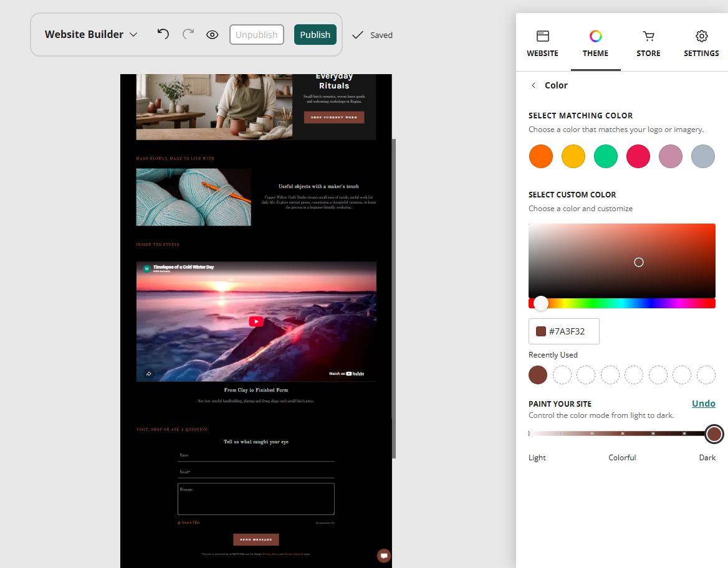Click the Name field in contact form
728x568 pixels.
pyautogui.click(x=256, y=455)
